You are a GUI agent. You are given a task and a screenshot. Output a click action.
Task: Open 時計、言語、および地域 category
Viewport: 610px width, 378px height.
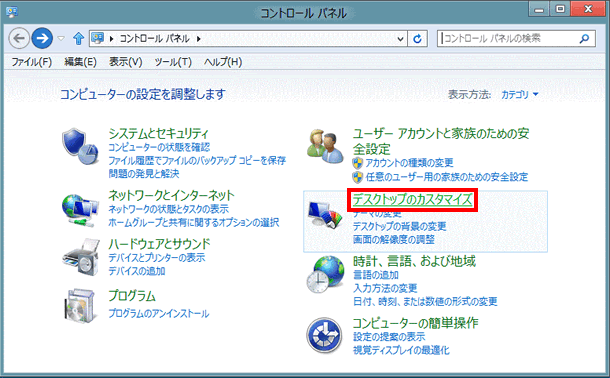click(x=414, y=261)
